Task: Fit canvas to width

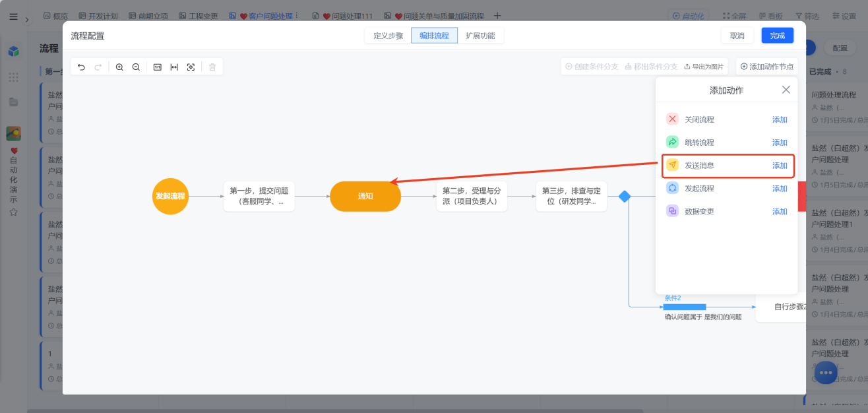Action: coord(174,67)
